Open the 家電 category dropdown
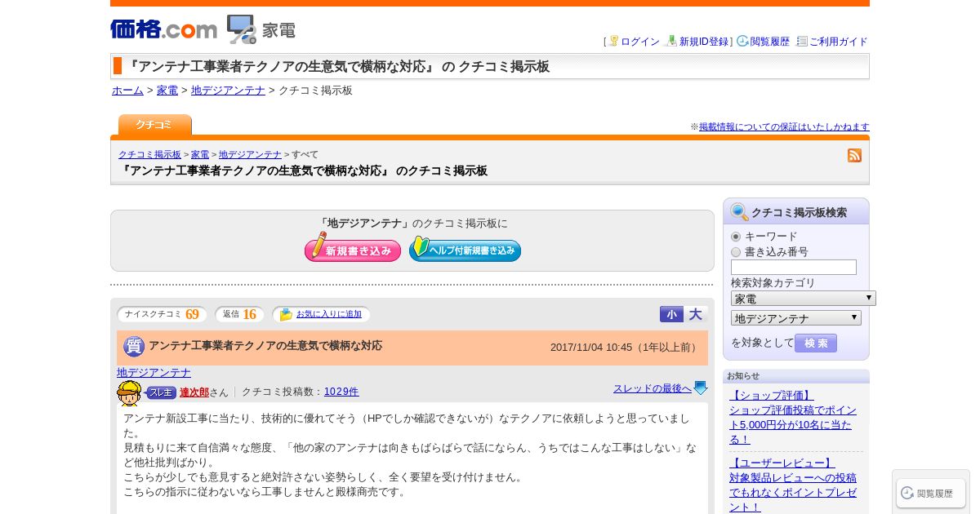Screen dimensions: 980x514 coord(803,299)
